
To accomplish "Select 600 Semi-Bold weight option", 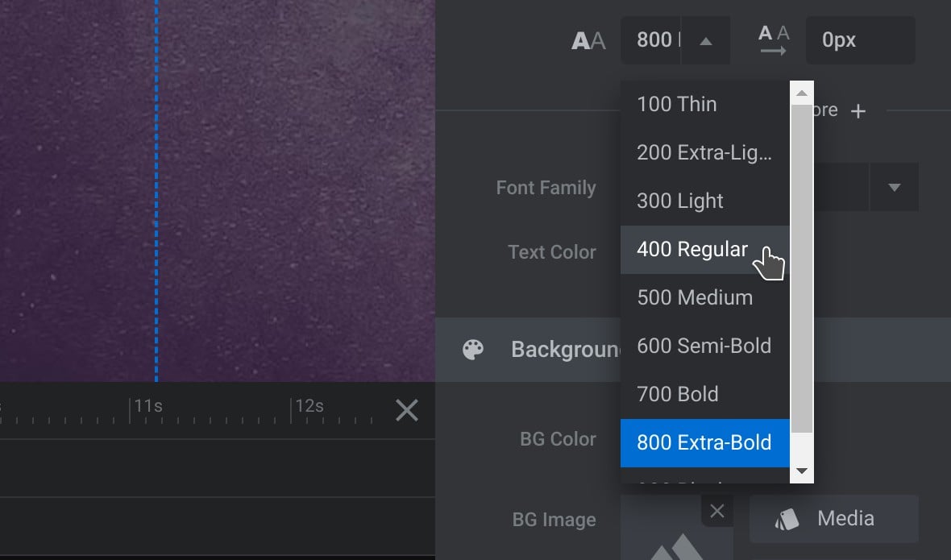I will pos(704,346).
